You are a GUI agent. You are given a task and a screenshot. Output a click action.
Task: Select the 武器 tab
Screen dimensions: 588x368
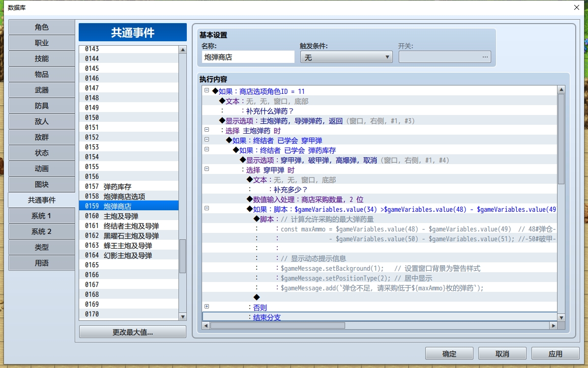click(x=42, y=90)
